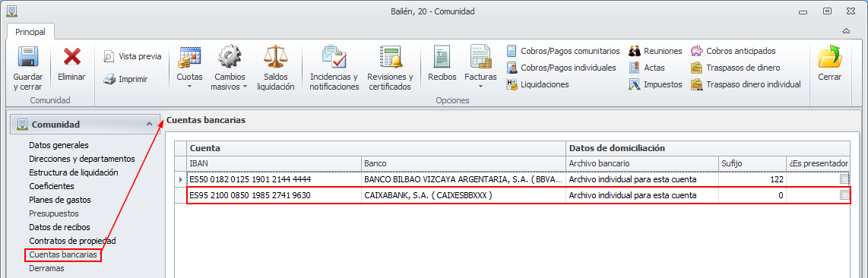The image size is (868, 278).
Task: Click the Sufijo value 122
Action: tap(752, 179)
